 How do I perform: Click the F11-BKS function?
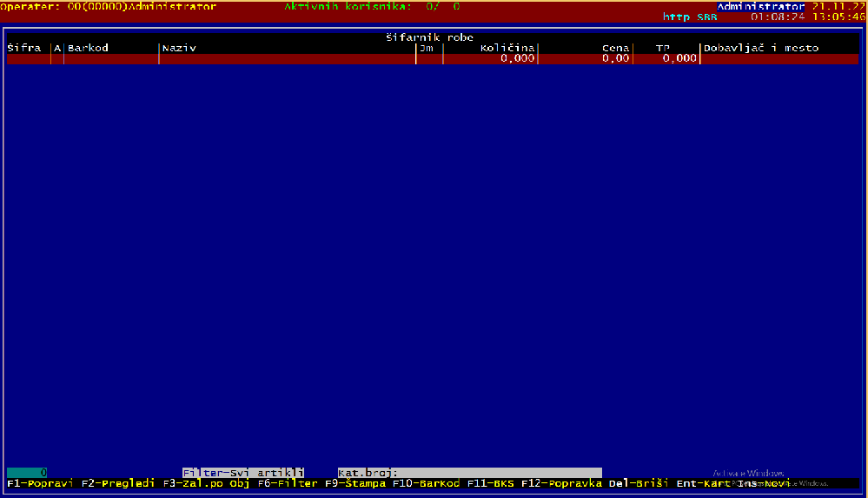tap(490, 483)
